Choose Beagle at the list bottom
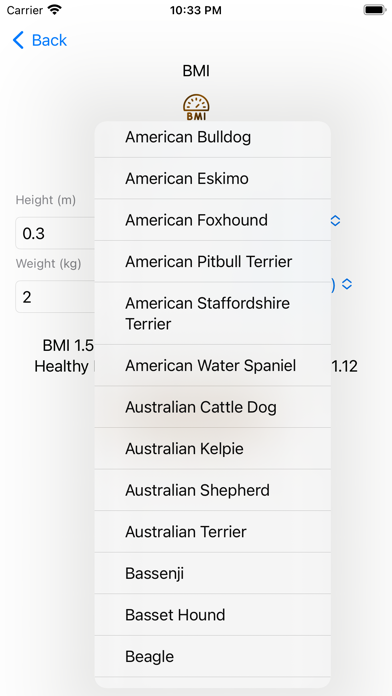This screenshot has width=392, height=696. pyautogui.click(x=213, y=656)
